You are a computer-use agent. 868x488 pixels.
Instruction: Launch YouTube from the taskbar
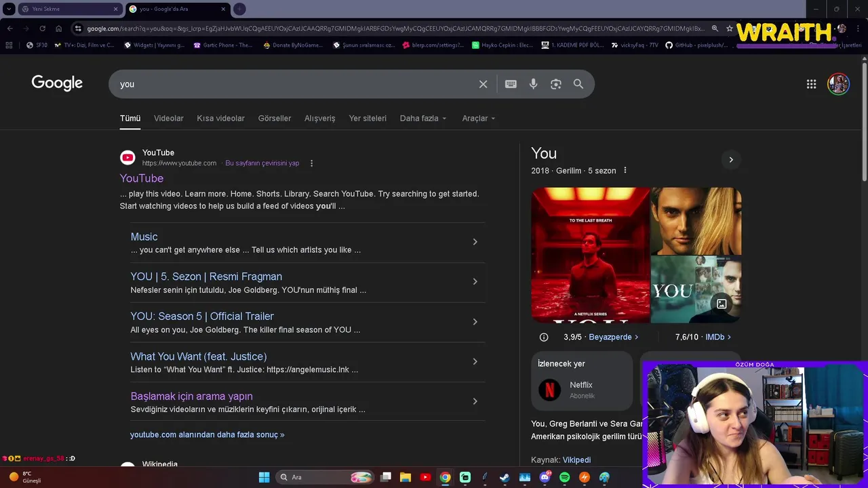[425, 477]
